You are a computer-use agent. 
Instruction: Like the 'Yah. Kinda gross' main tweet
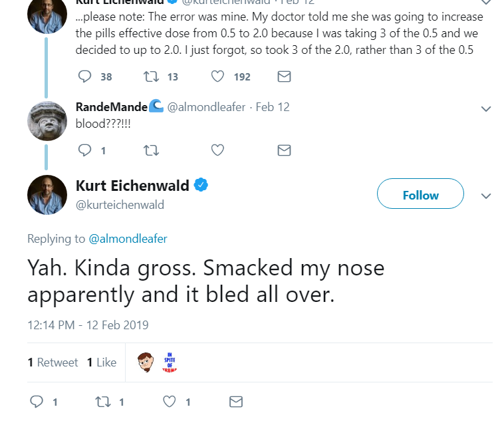170,402
